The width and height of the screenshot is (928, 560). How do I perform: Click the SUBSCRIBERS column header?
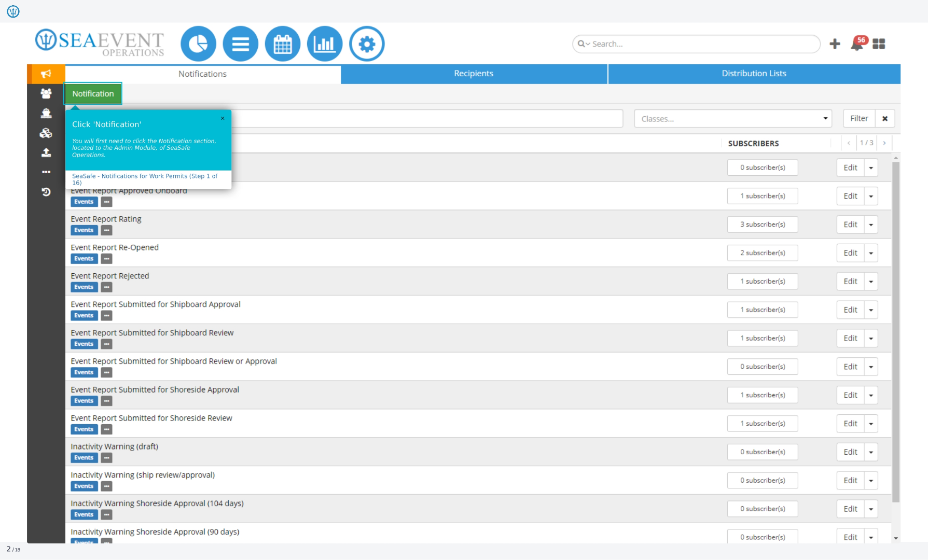point(753,144)
